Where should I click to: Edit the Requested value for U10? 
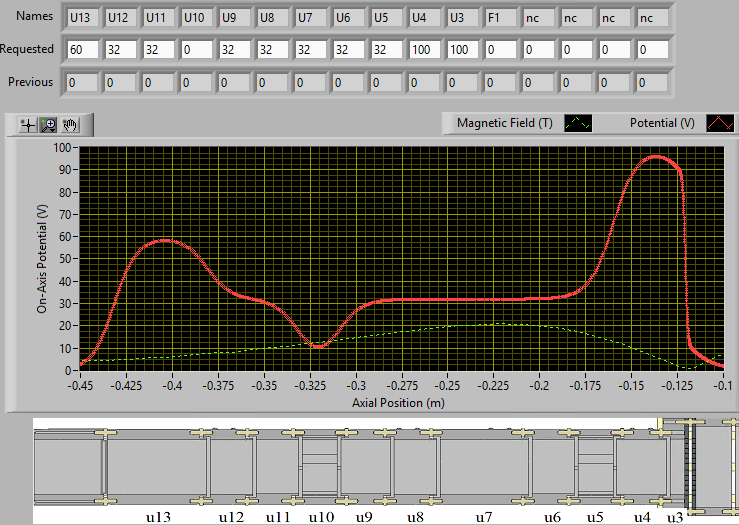197,49
